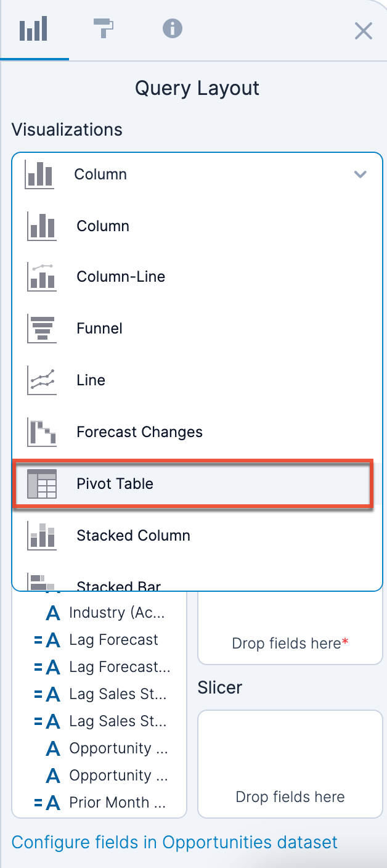Choose the Column-Line visualization

[x=121, y=277]
